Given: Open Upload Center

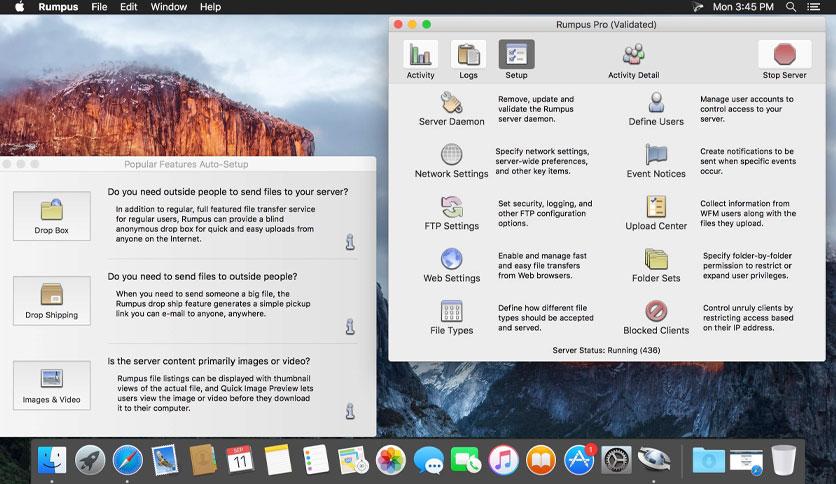Looking at the screenshot, I should [656, 213].
